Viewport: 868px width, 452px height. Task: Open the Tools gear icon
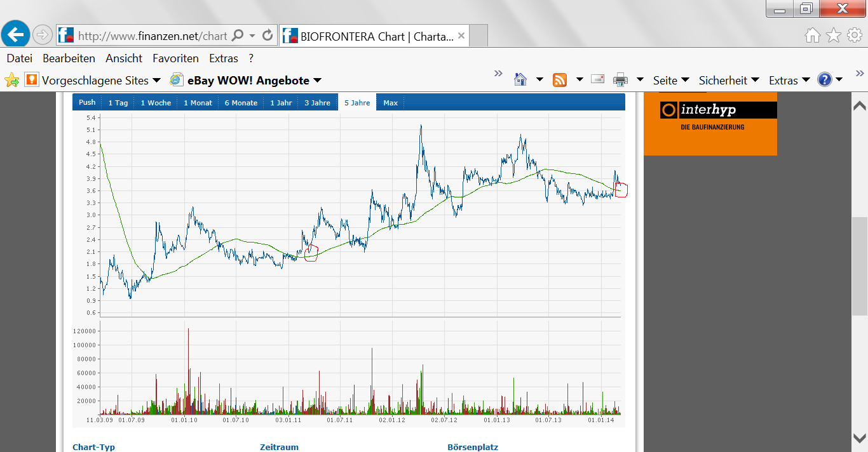pos(855,35)
